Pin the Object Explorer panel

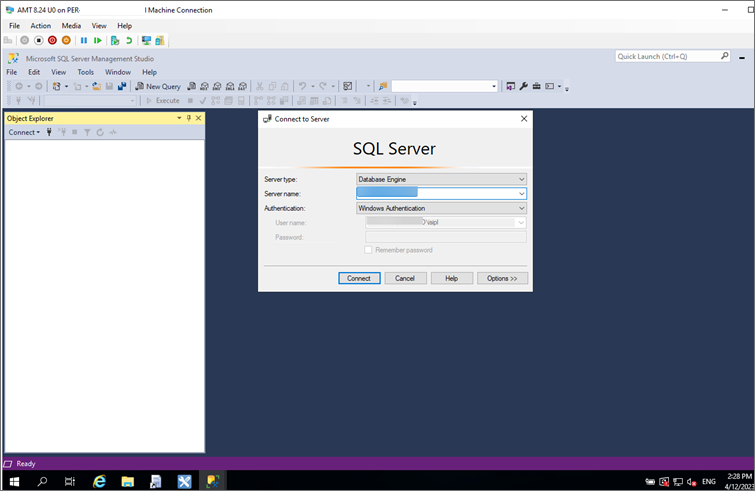[189, 118]
